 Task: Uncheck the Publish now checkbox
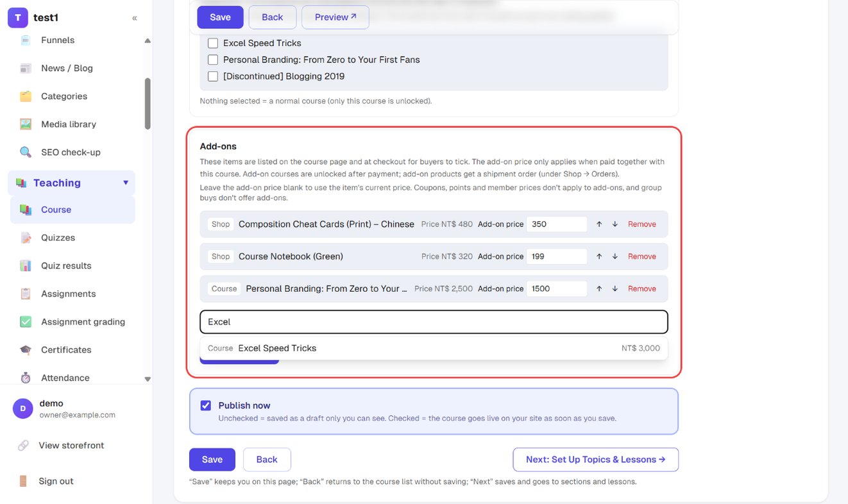click(206, 405)
